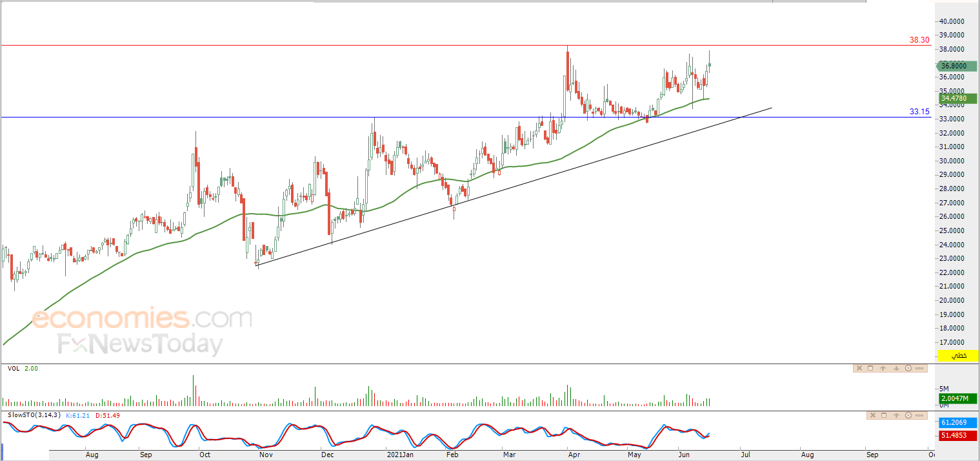The image size is (980, 461).
Task: Click the K:61.21 stochastic value
Action: click(78, 415)
